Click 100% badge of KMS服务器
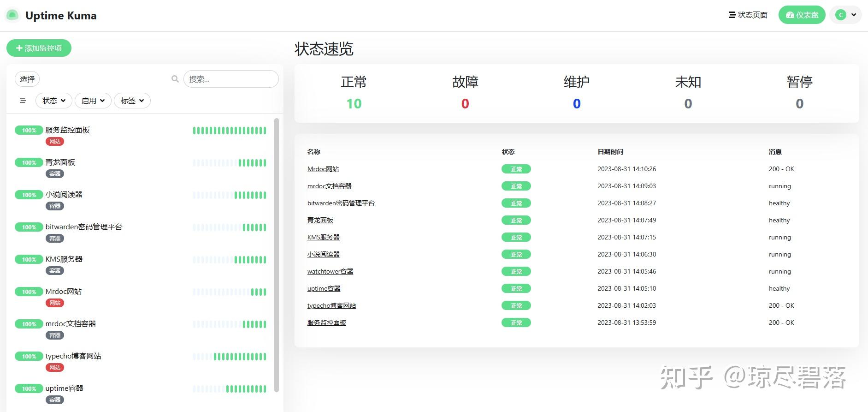The image size is (868, 412). [x=29, y=259]
